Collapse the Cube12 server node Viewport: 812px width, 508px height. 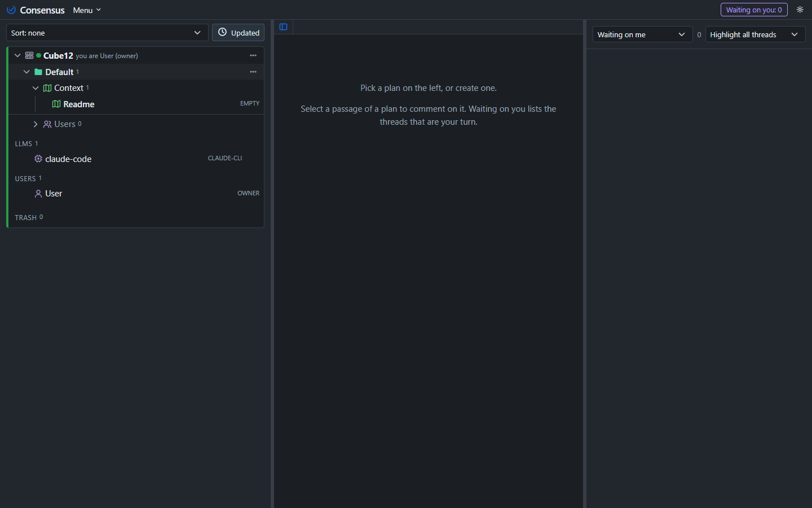tap(17, 55)
